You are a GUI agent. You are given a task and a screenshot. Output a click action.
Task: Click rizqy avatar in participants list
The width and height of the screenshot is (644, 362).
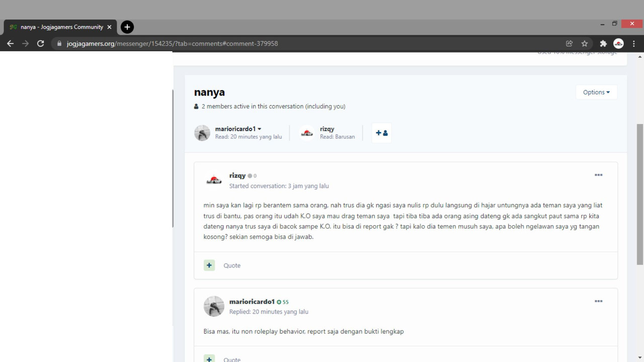pos(307,133)
